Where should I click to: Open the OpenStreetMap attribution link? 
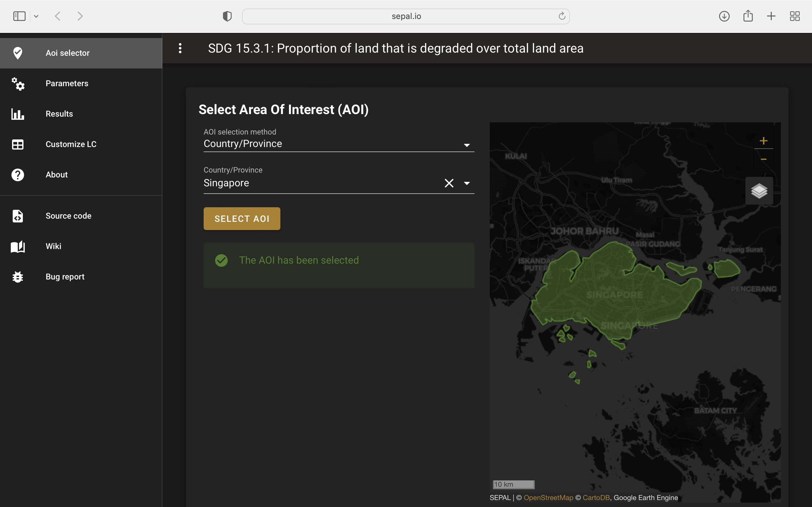[x=548, y=497]
